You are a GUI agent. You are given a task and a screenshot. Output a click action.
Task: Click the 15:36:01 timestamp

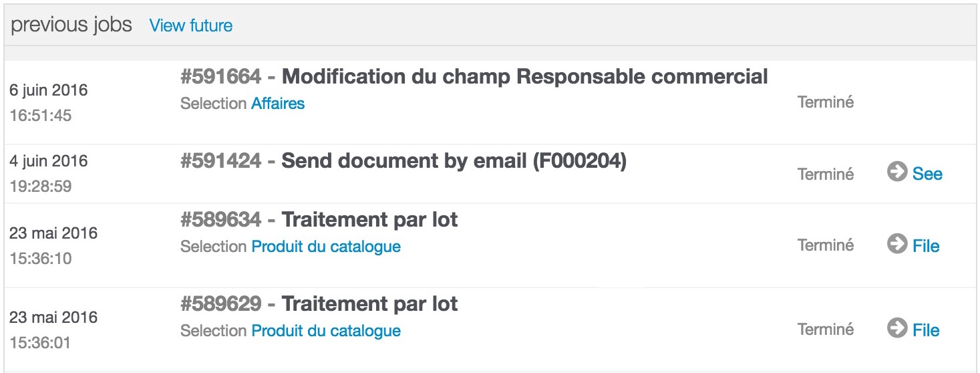coord(41,343)
